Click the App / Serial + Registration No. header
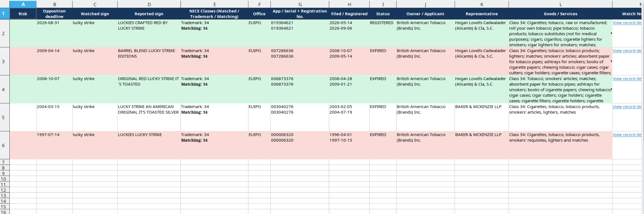Image resolution: width=644 pixels, height=214 pixels. tap(300, 14)
